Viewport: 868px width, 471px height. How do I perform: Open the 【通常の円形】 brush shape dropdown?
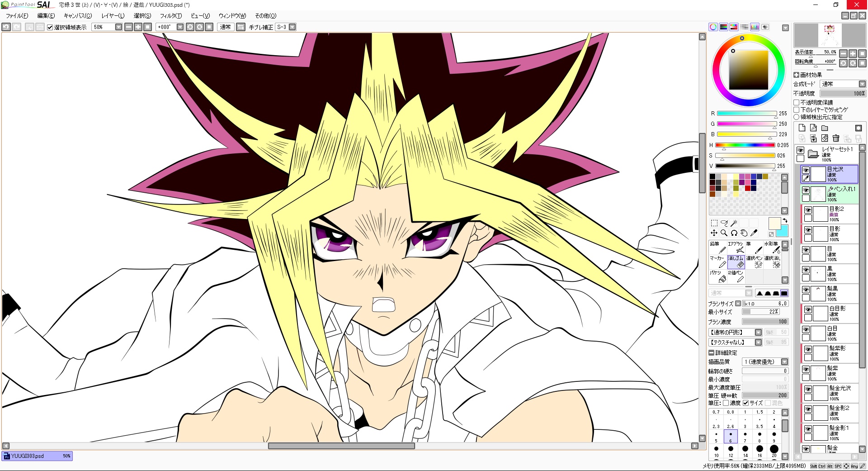[x=736, y=333]
